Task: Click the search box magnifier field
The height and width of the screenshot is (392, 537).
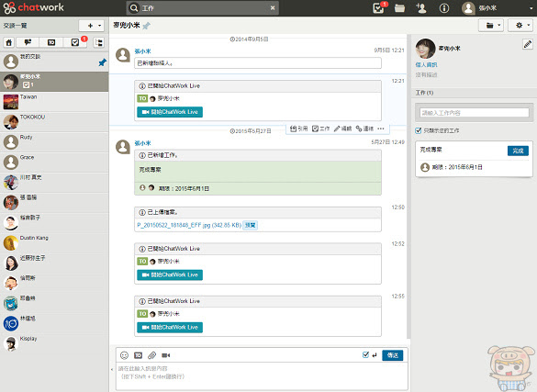Action: [202, 8]
